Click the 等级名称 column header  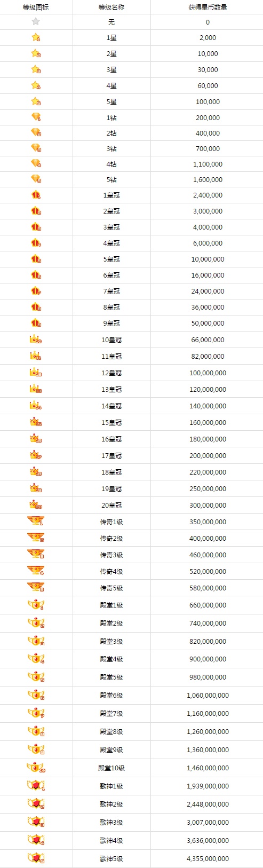tap(111, 7)
